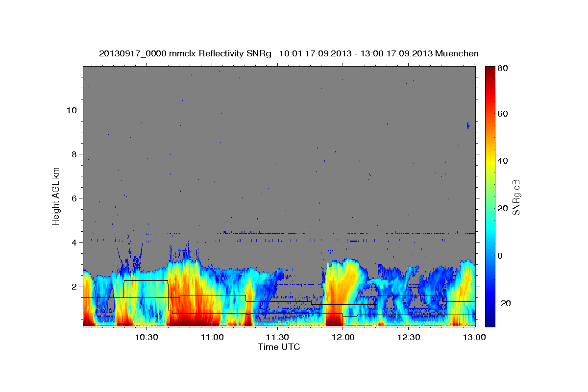The image size is (588, 392).
Task: Click the 12:00 time tick label
Action: pyautogui.click(x=343, y=337)
